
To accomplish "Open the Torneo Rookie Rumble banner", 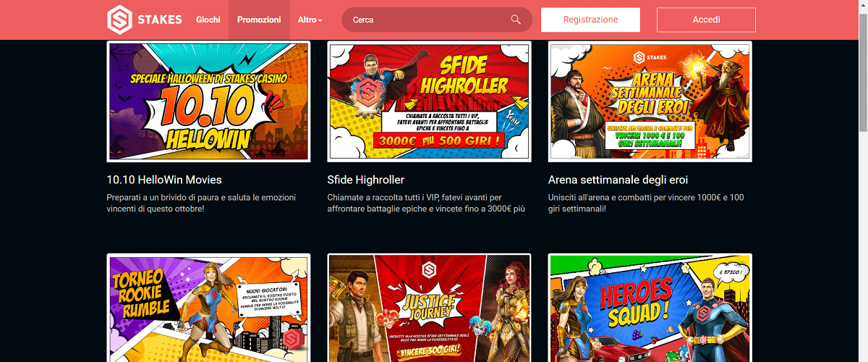I will click(208, 308).
